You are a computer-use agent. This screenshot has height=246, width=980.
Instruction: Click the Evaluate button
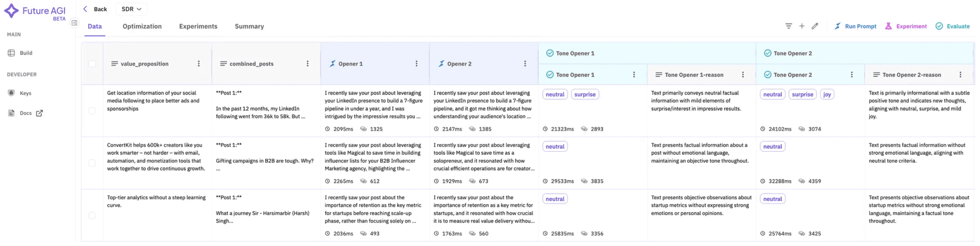pyautogui.click(x=952, y=26)
